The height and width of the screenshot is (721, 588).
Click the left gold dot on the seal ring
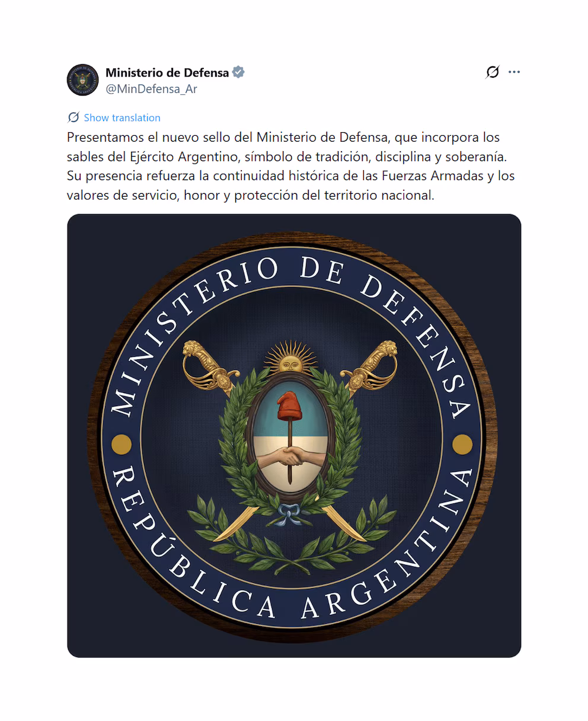pyautogui.click(x=122, y=444)
